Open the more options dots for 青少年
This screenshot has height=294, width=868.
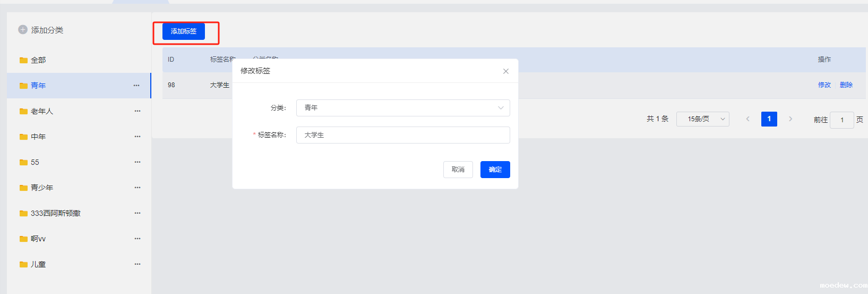[x=137, y=188]
